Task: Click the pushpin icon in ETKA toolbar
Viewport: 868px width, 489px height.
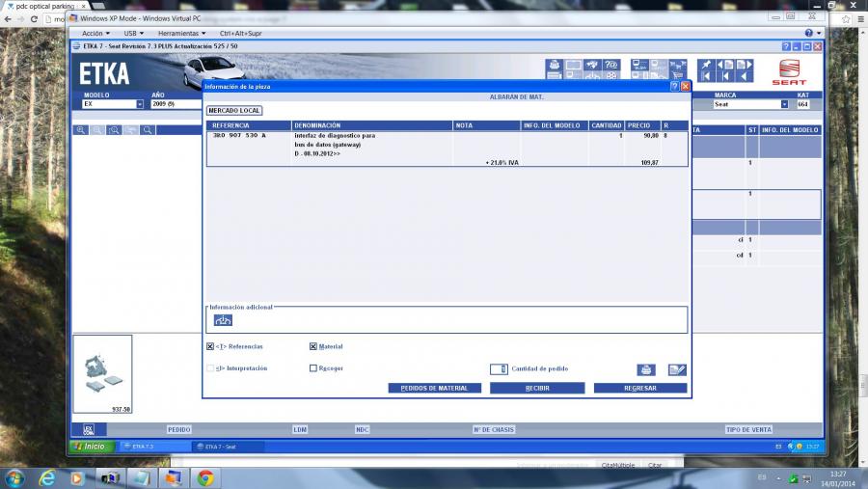Action: [x=705, y=65]
